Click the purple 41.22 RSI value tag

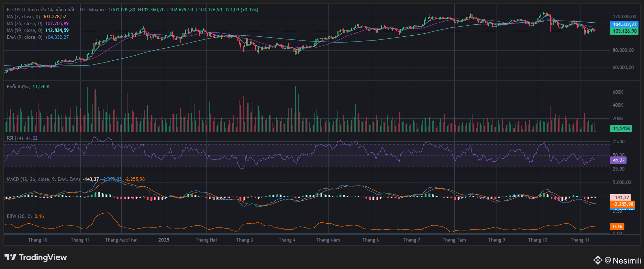(618, 160)
